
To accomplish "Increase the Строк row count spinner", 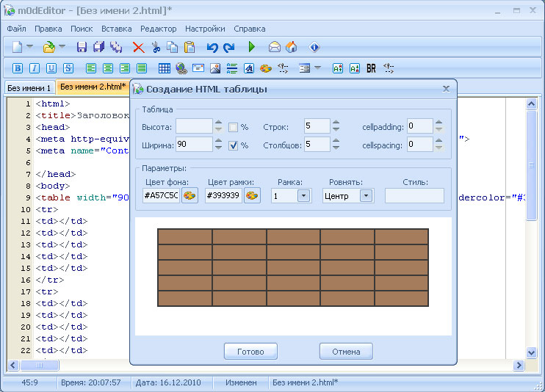I will coord(336,123).
